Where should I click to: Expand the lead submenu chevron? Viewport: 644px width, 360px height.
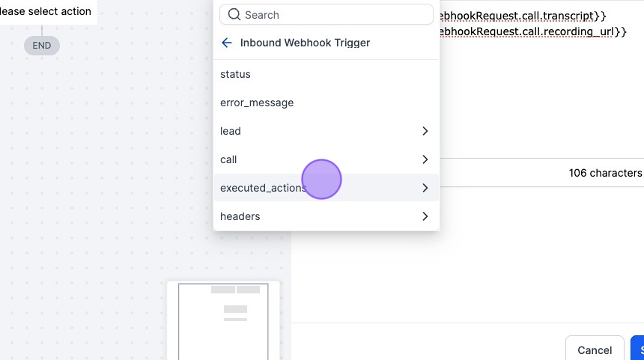(x=425, y=131)
